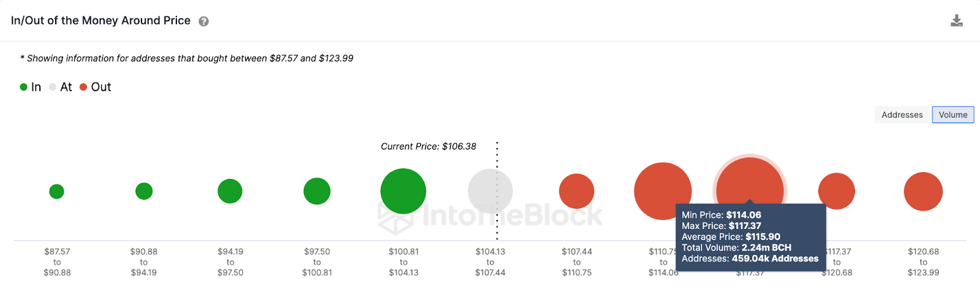Switch to the Addresses view
Viewport: 980px width, 294px height.
tap(902, 115)
